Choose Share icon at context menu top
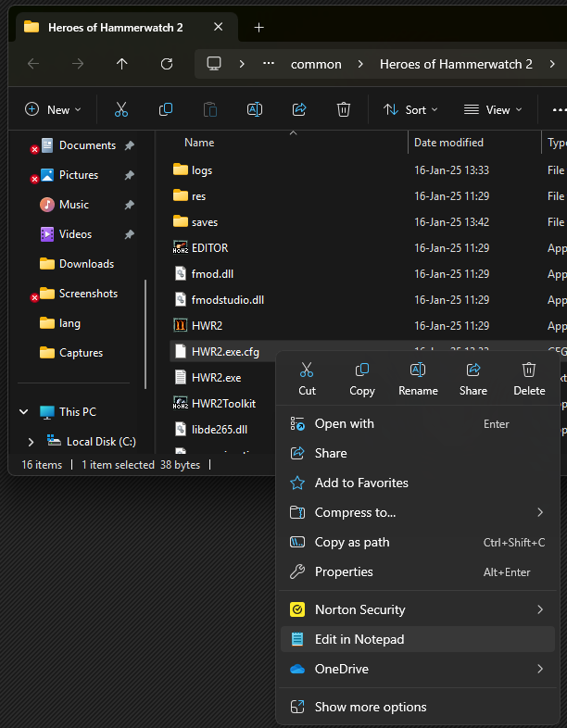567x728 pixels. (x=473, y=380)
